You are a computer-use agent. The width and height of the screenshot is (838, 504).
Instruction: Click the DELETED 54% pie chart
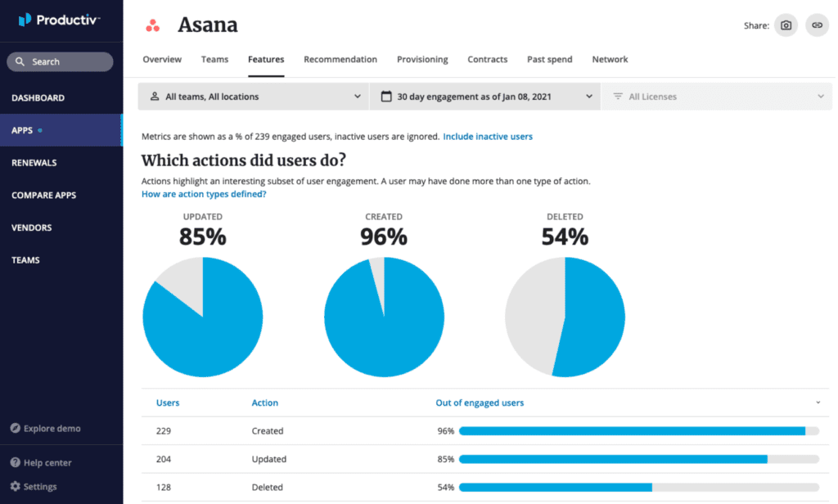coord(565,317)
